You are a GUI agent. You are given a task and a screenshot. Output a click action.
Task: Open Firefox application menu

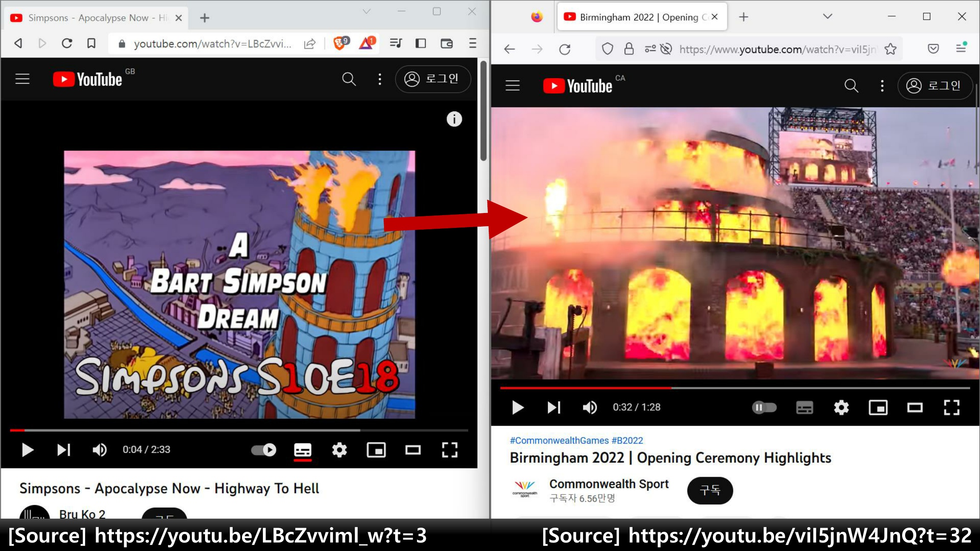coord(961,48)
